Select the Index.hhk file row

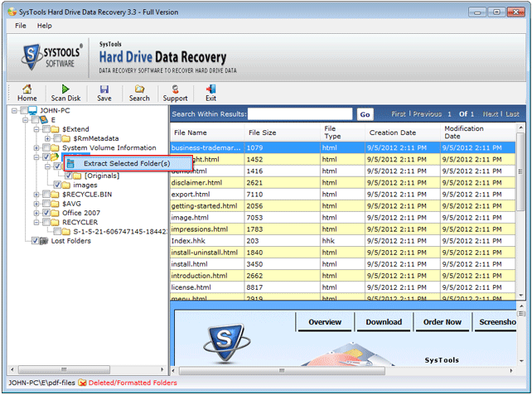tap(343, 241)
